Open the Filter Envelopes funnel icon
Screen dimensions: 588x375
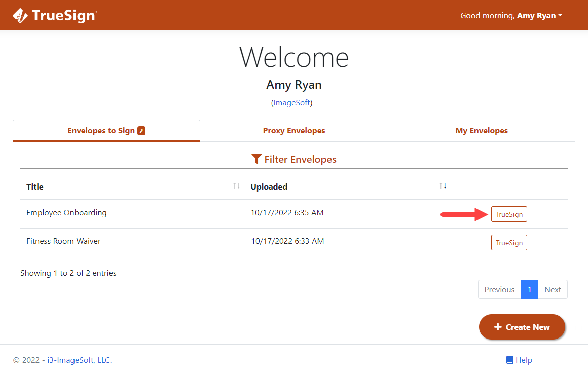[256, 159]
